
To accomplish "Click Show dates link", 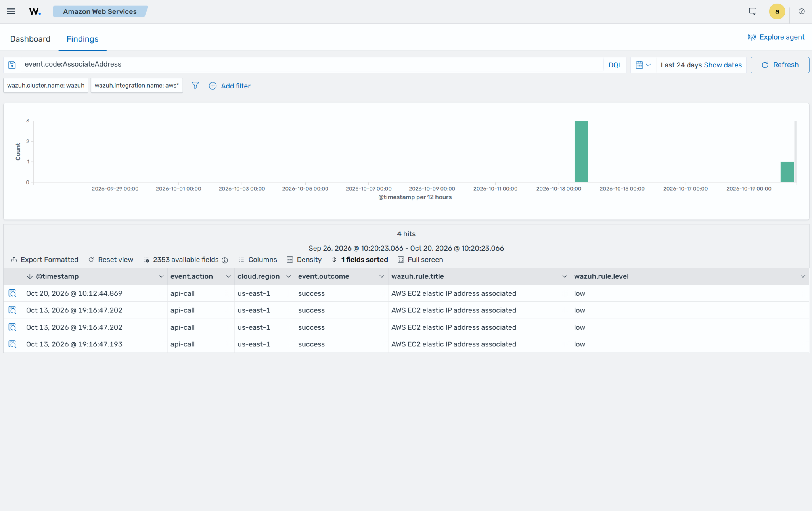I will [722, 65].
